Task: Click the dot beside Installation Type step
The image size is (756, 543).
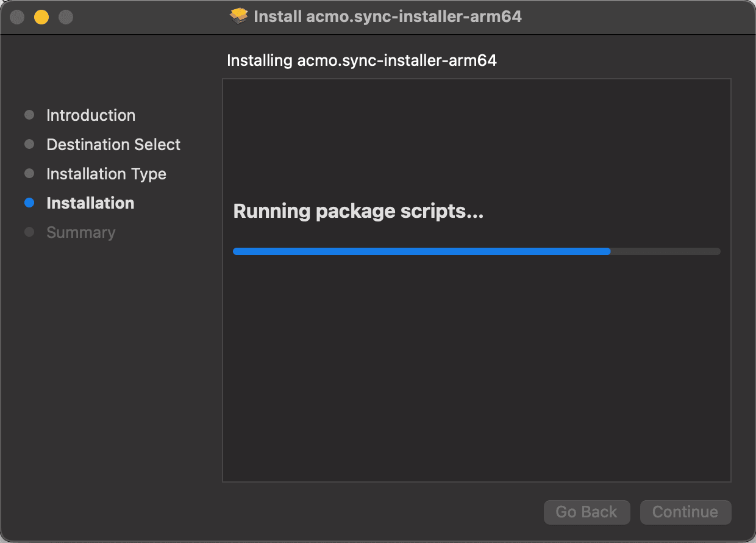Action: tap(29, 173)
